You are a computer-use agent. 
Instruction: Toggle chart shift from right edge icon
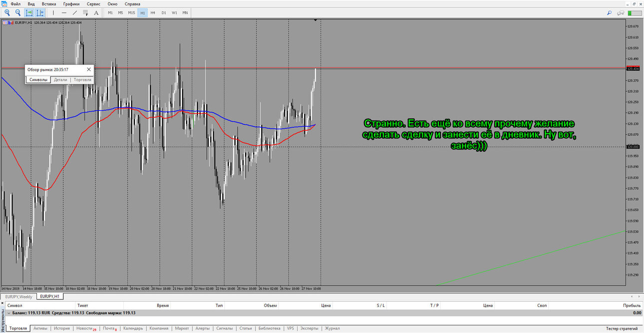(x=40, y=12)
